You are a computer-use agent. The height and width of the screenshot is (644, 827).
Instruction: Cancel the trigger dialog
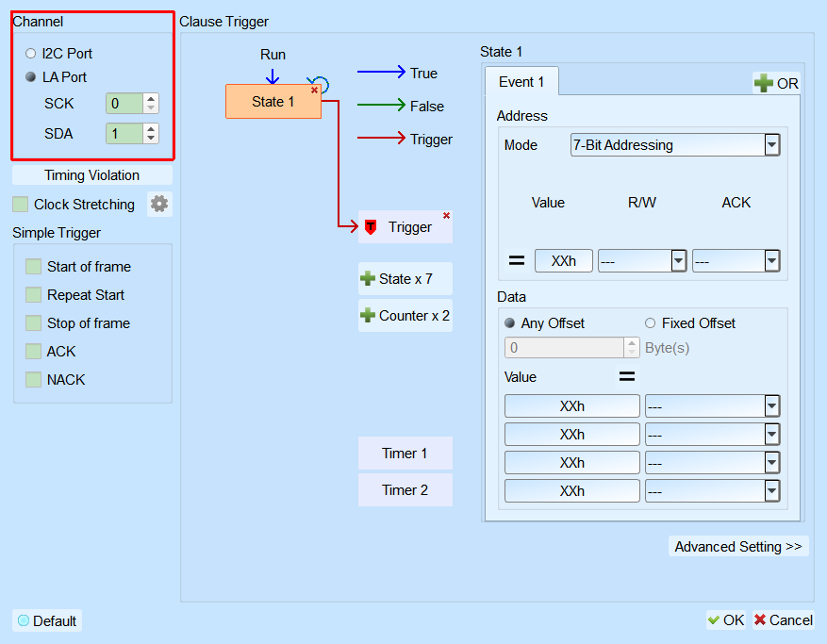(x=784, y=620)
